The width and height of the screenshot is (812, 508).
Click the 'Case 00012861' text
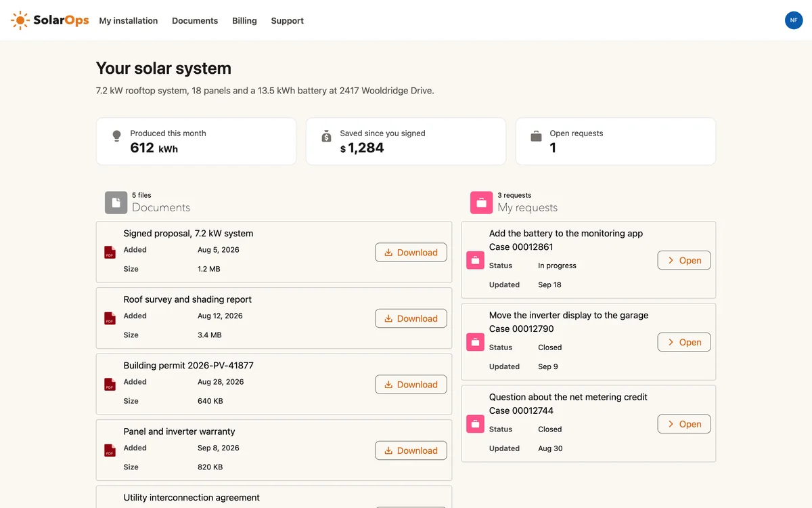pos(521,247)
